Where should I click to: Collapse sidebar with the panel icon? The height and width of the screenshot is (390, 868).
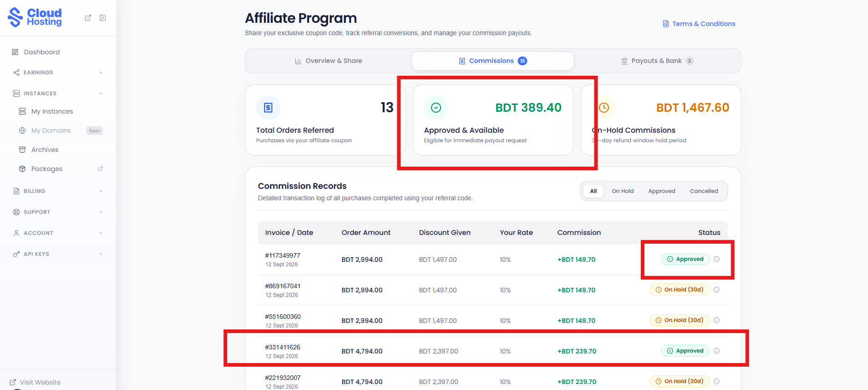(103, 18)
